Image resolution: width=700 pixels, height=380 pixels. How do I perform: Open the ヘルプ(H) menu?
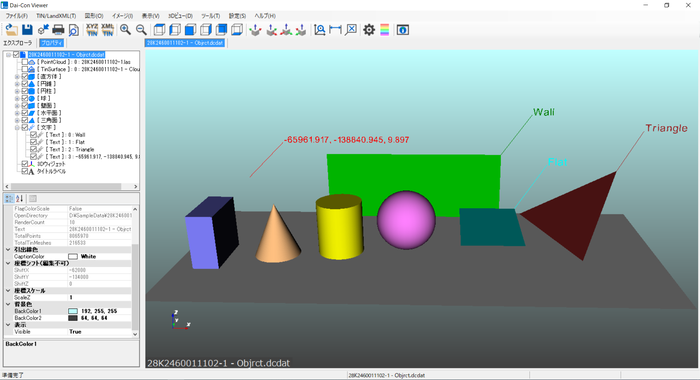pos(265,16)
